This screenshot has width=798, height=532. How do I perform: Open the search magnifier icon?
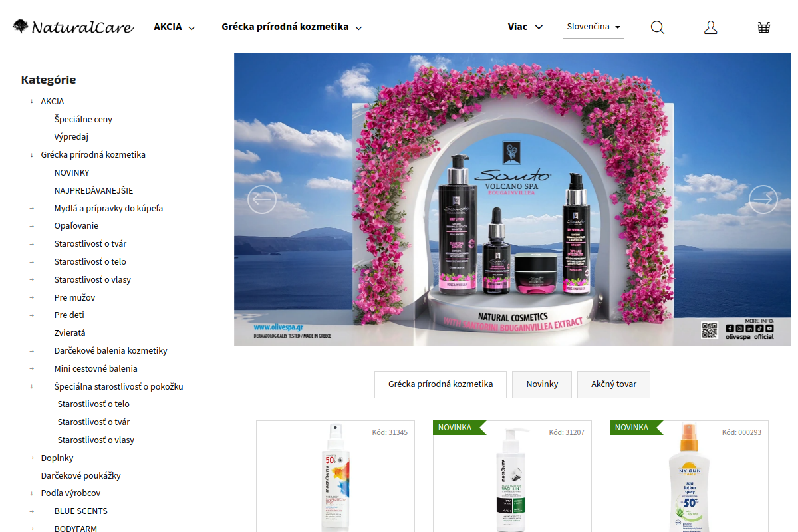[658, 27]
